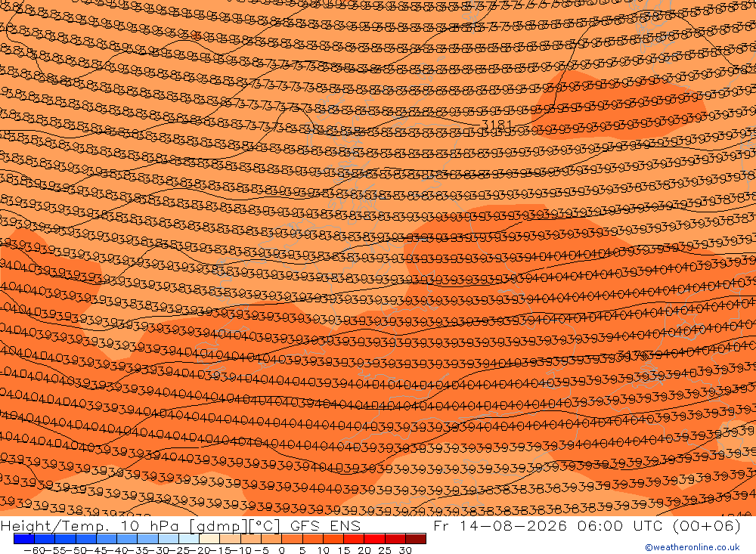Click the '-60' label under the color legend
Viewport: 756px width, 554px height.
(34, 550)
